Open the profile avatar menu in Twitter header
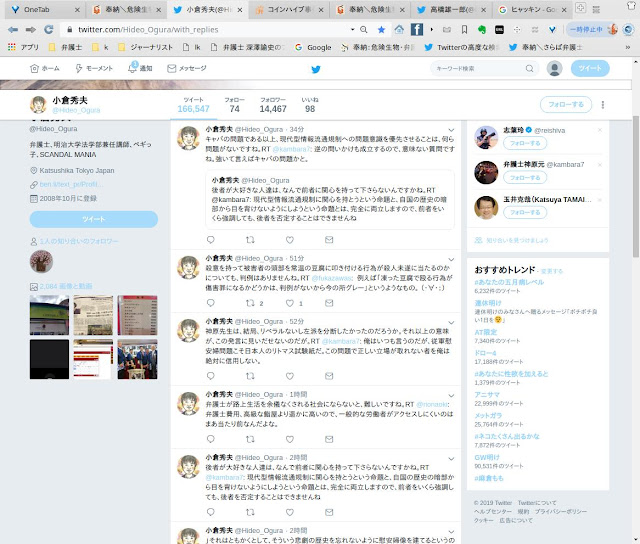640x544 pixels. 554,69
